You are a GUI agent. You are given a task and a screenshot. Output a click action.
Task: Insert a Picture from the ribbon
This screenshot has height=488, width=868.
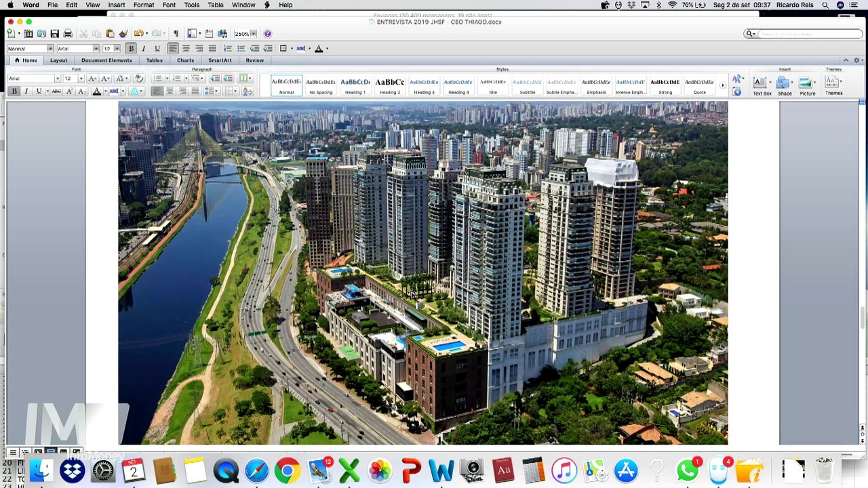806,85
